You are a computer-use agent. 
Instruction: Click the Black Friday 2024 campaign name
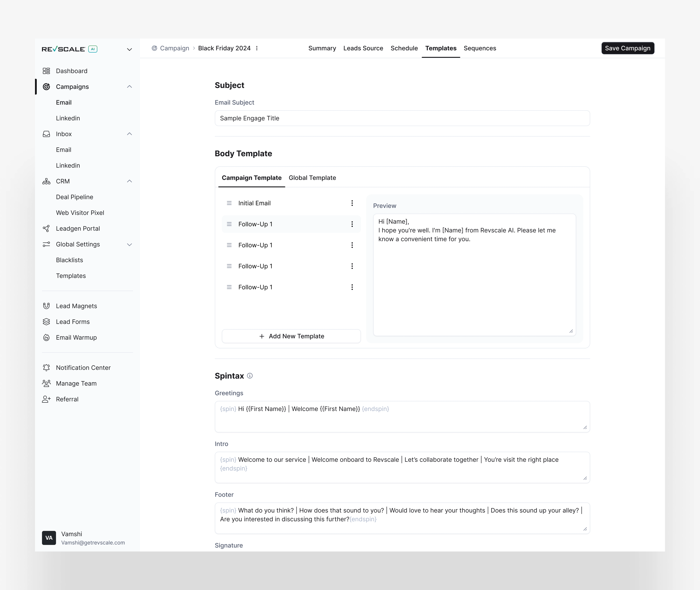click(x=224, y=48)
